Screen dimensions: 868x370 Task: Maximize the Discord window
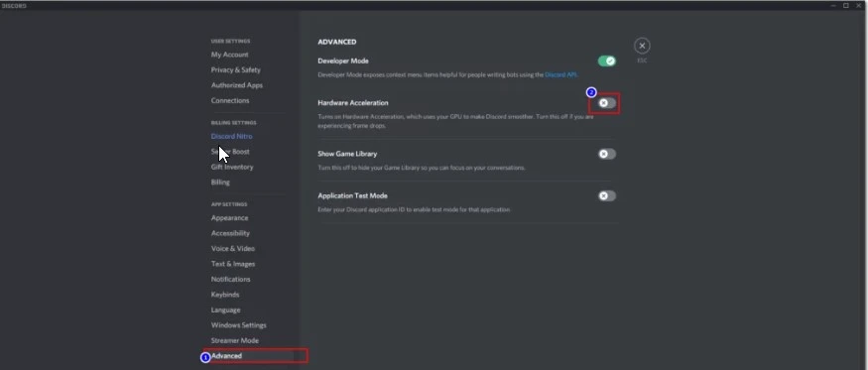tap(846, 5)
